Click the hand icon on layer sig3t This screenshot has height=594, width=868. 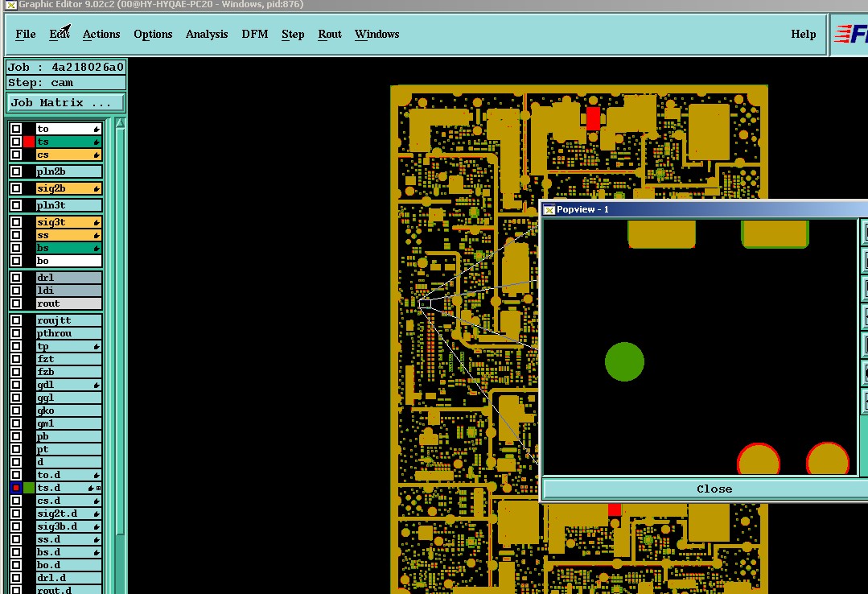[97, 223]
